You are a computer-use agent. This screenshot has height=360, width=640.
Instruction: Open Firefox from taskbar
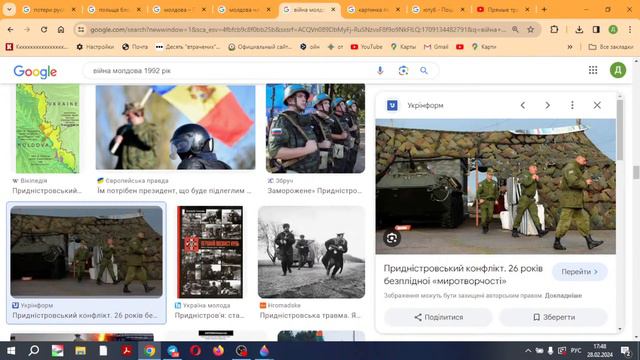tap(218, 351)
